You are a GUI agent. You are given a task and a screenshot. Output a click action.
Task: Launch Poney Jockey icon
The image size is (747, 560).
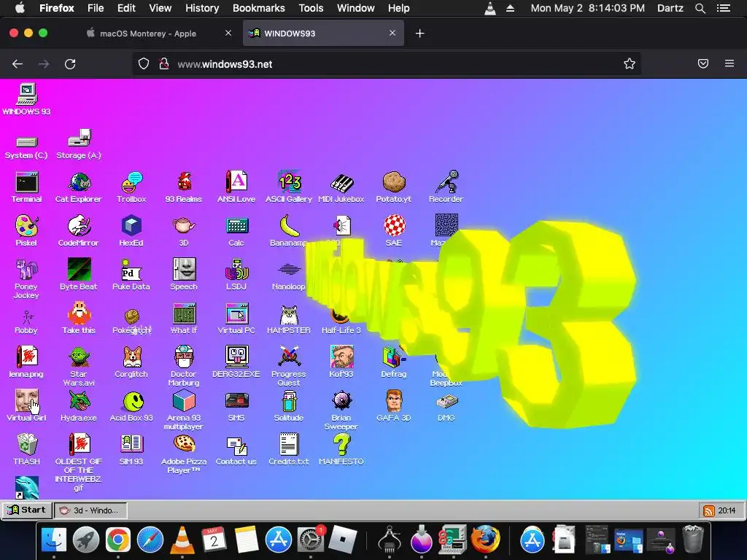point(27,270)
